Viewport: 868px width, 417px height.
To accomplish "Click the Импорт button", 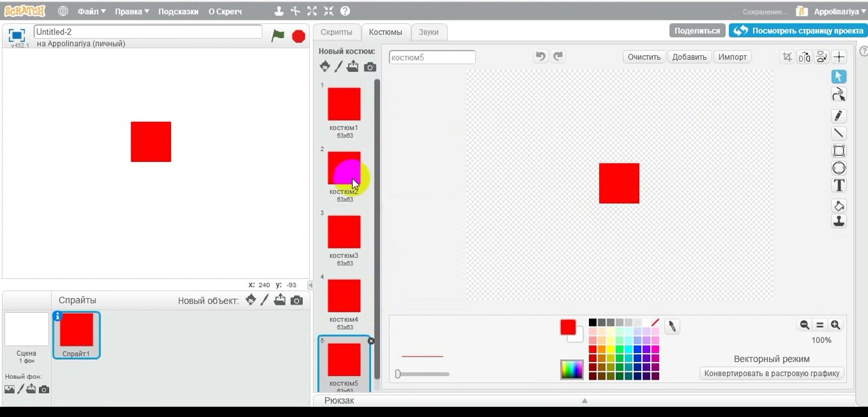I will pyautogui.click(x=733, y=57).
